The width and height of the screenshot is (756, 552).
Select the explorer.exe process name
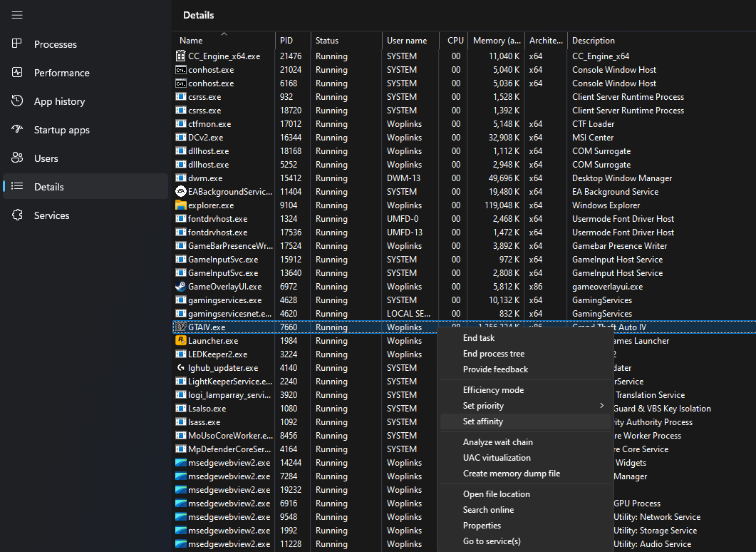point(211,205)
